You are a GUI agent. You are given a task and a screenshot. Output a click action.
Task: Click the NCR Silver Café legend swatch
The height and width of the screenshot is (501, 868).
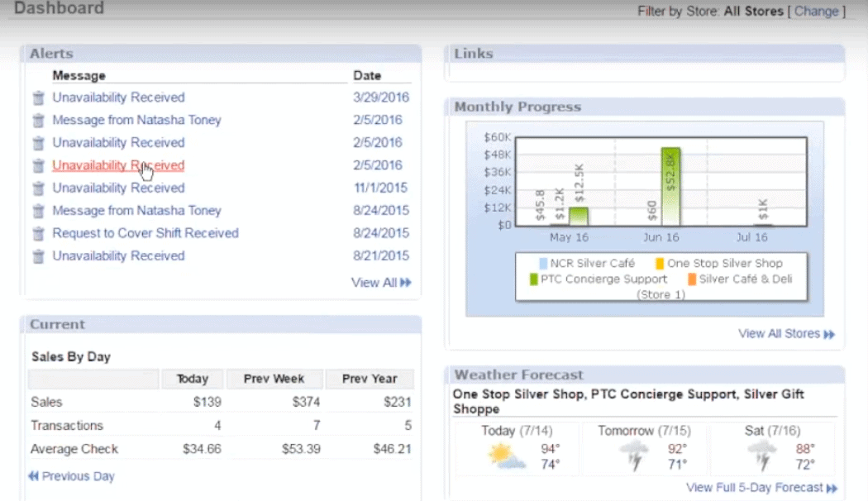(x=543, y=264)
